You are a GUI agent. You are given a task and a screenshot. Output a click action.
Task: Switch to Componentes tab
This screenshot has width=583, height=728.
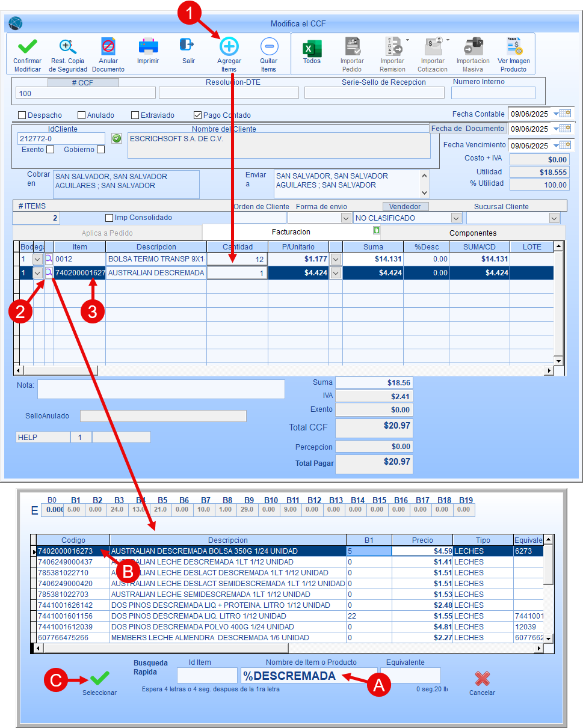pyautogui.click(x=473, y=233)
